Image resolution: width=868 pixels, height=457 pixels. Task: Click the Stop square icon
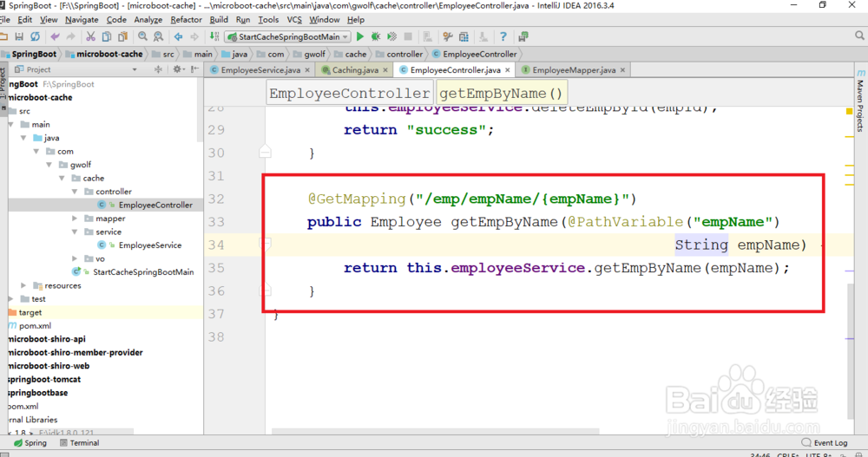point(408,36)
